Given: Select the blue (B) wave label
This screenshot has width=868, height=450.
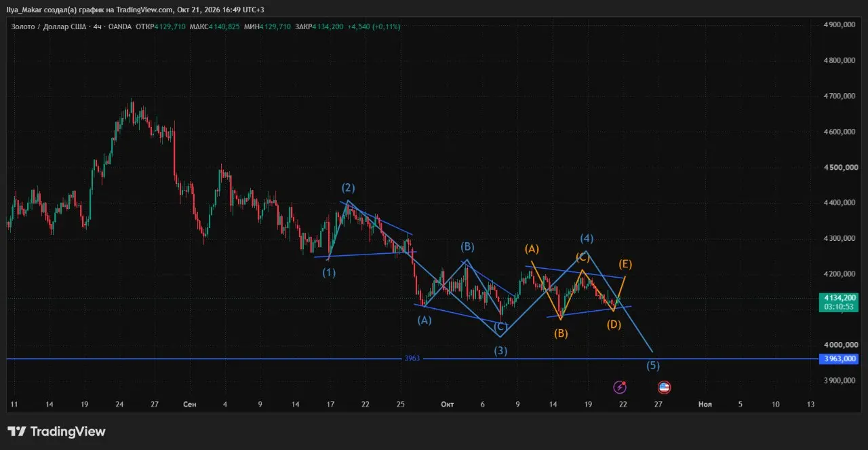Looking at the screenshot, I should pos(467,246).
